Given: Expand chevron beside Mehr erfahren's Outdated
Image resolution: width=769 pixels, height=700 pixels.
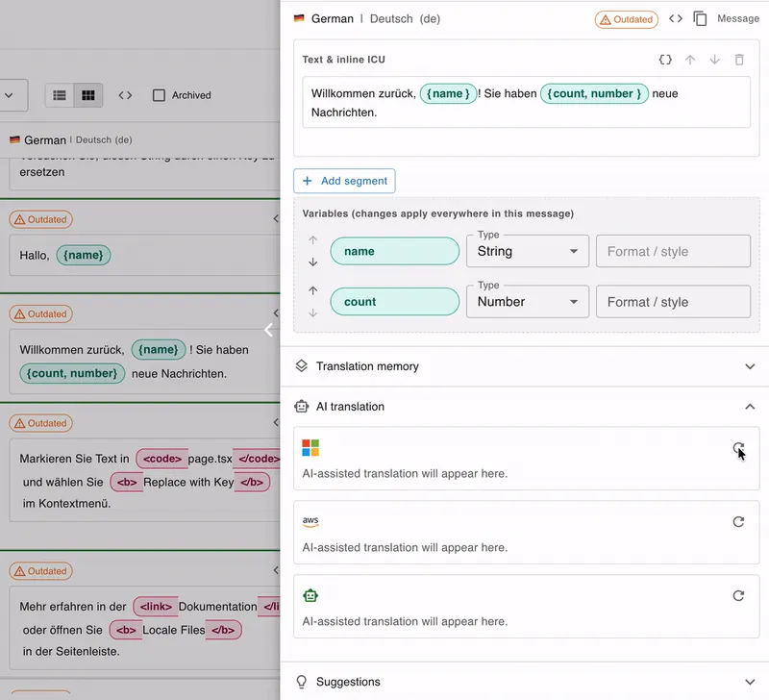Looking at the screenshot, I should (276, 570).
